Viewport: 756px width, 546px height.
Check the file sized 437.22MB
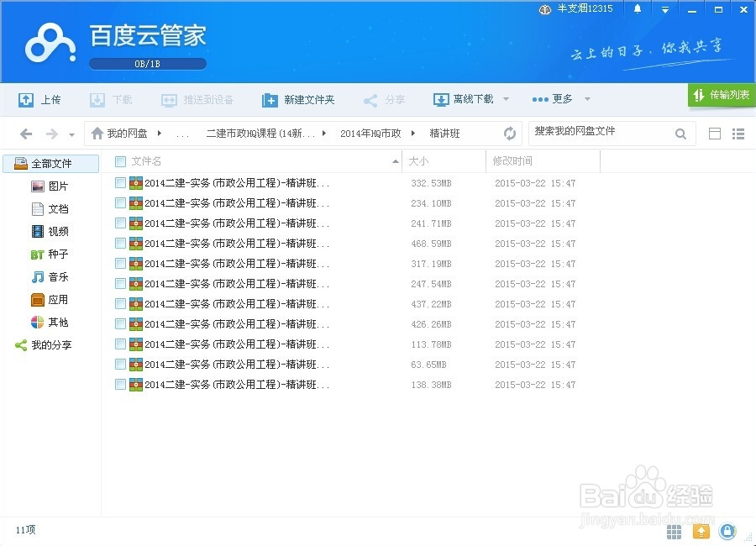coord(120,304)
